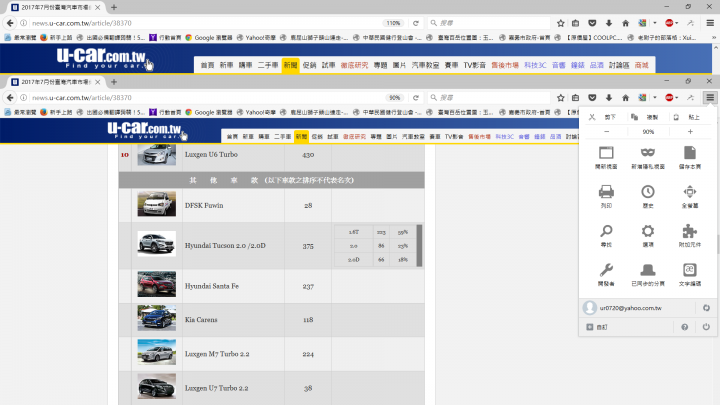Open new tab in back window

(114, 7)
